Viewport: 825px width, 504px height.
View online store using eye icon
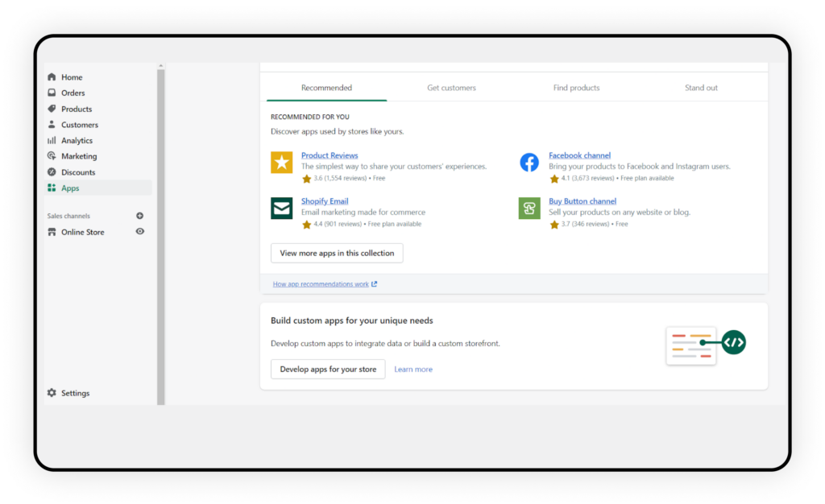tap(140, 231)
